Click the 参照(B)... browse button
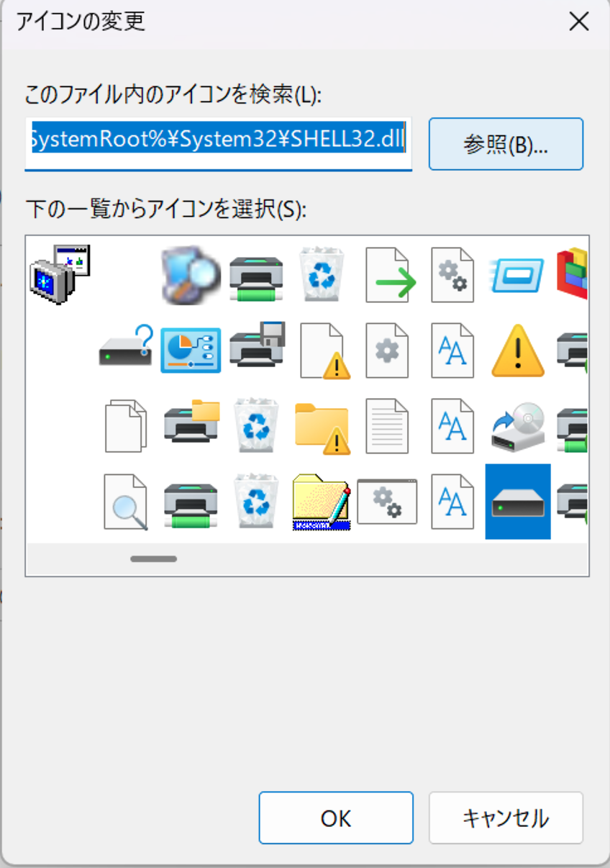 (x=506, y=145)
